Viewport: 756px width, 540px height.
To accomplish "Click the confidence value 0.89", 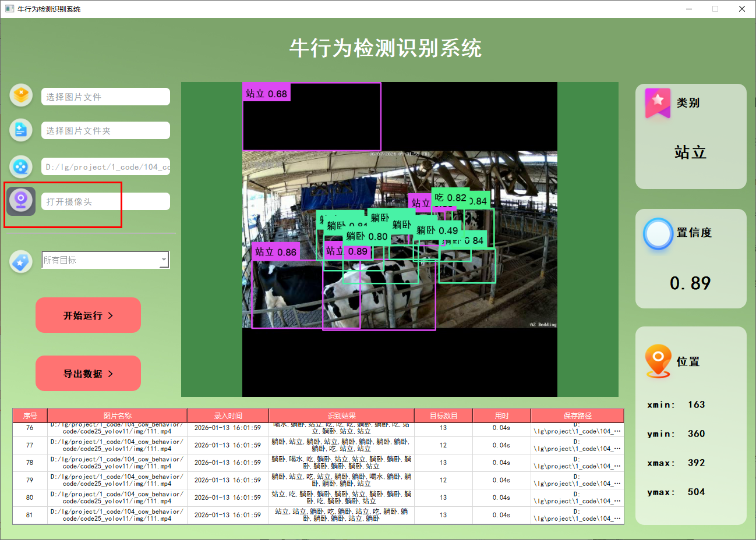I will (x=690, y=283).
